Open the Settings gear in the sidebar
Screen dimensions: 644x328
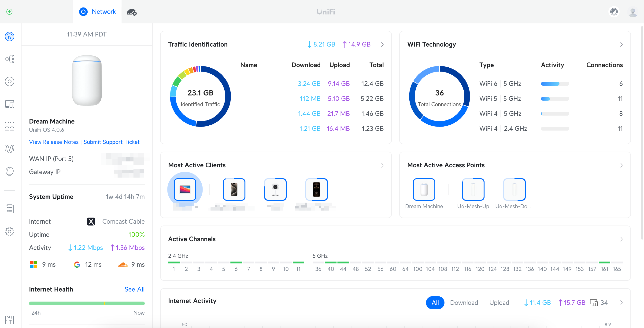[10, 231]
